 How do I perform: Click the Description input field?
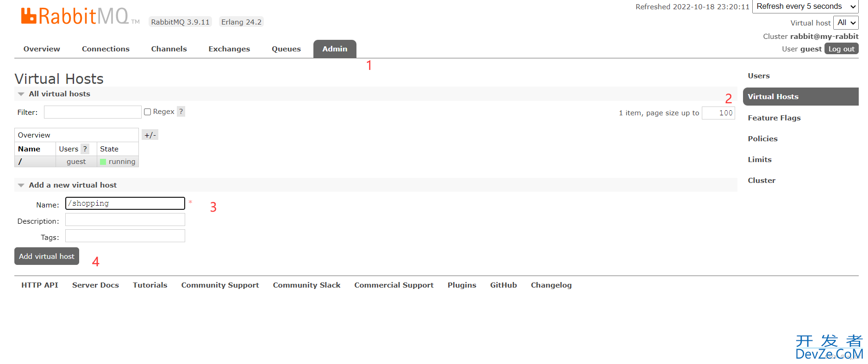click(125, 220)
